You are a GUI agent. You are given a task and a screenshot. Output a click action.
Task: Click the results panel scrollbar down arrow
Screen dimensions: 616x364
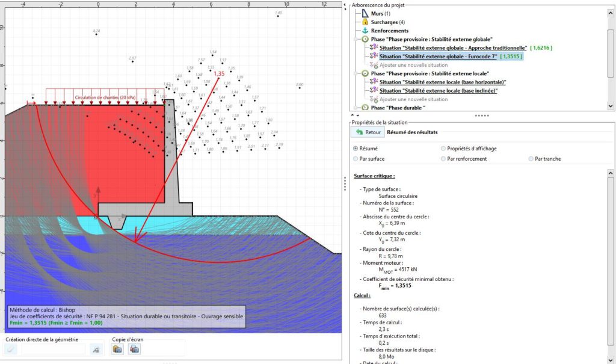611,360
